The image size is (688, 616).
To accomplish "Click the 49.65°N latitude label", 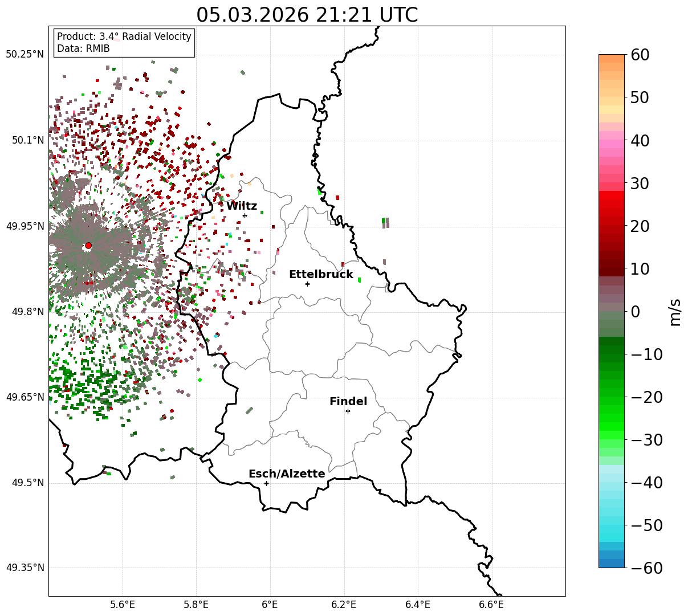I will point(25,397).
